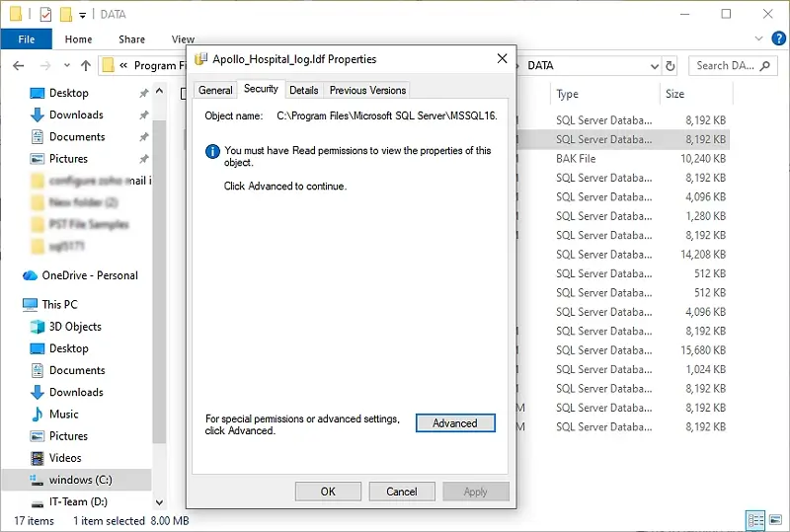Select the BAK File row
Viewport: 790px width, 532px height.
(x=624, y=159)
